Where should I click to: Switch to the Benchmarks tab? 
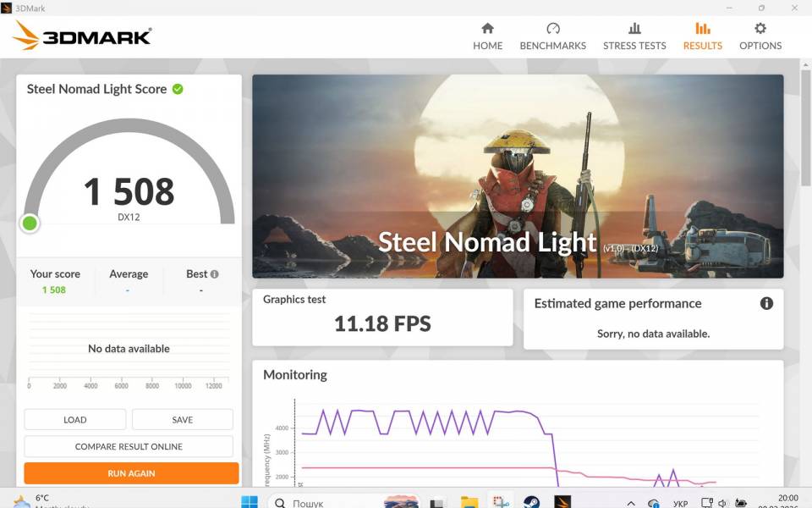tap(552, 36)
